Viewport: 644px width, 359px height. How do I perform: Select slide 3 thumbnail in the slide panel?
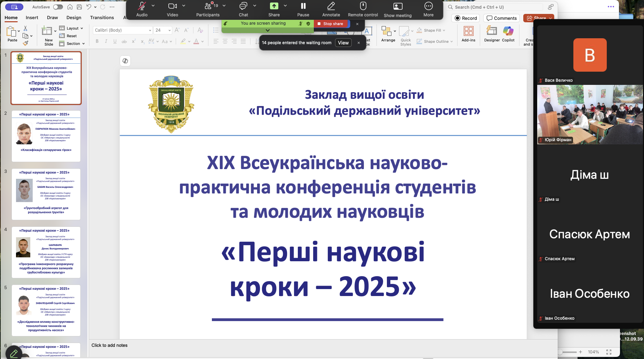point(46,194)
